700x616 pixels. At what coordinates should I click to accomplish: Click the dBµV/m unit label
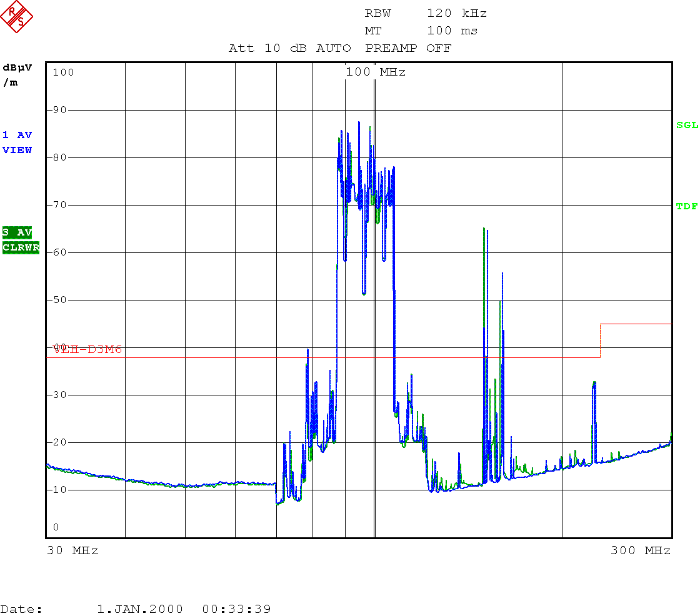(17, 75)
